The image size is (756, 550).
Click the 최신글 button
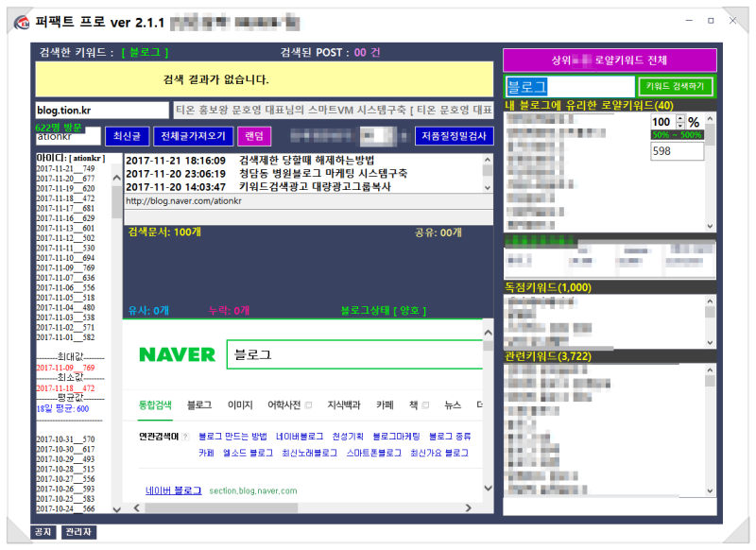click(x=127, y=136)
